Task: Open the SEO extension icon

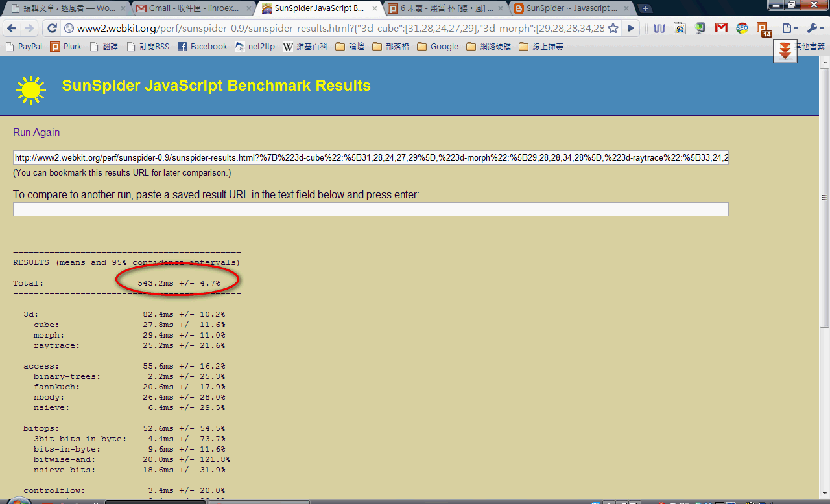Action: (x=742, y=29)
